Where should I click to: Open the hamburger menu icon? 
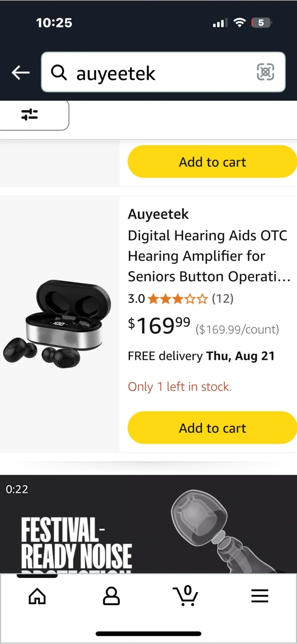[259, 596]
